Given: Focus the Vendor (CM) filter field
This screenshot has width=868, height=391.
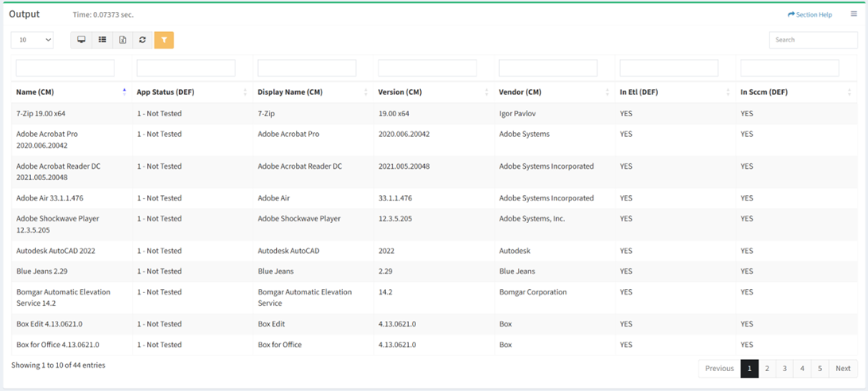Looking at the screenshot, I should click(x=548, y=68).
